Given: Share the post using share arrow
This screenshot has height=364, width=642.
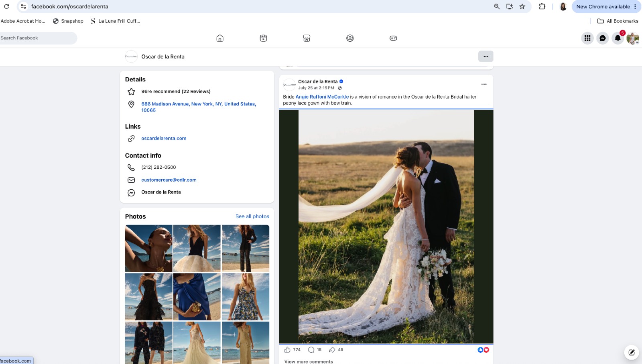Looking at the screenshot, I should 332,350.
